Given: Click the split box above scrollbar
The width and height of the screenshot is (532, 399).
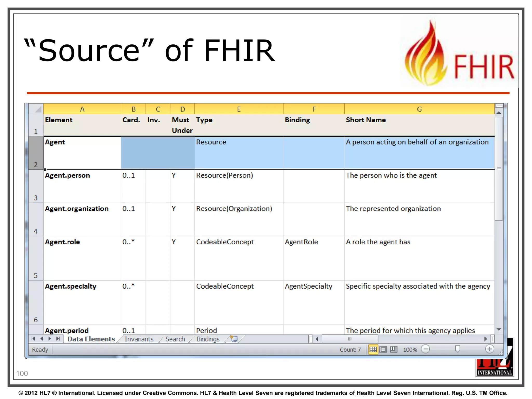Looking at the screenshot, I should pos(499,106).
